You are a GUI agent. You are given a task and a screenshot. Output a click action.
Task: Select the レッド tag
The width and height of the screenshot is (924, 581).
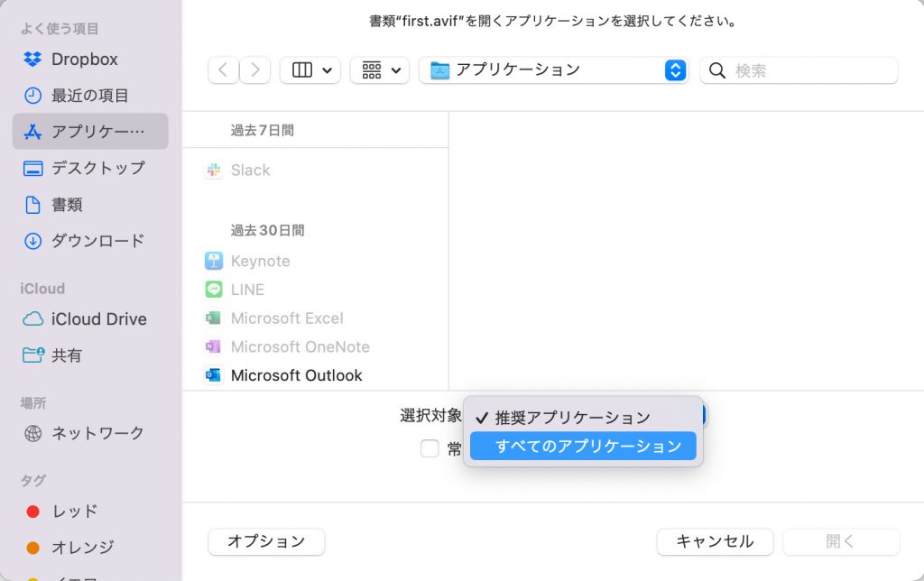90,511
